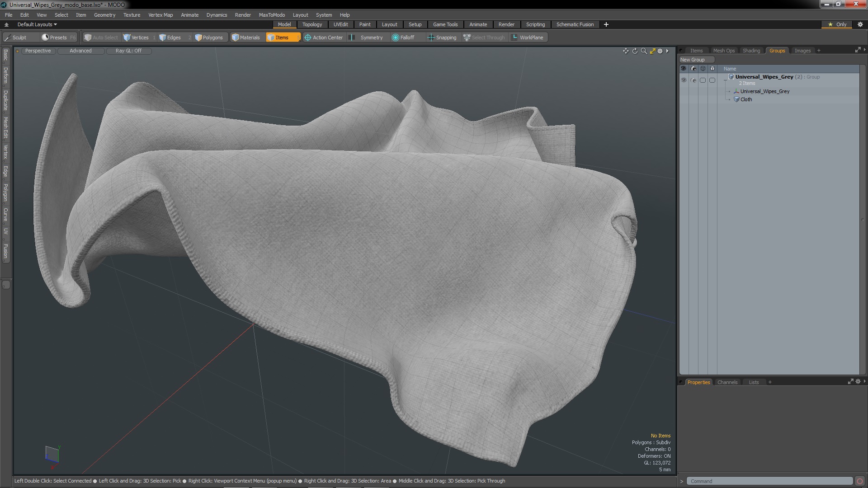Click the red record button by Command
The width and height of the screenshot is (868, 488).
pyautogui.click(x=860, y=481)
